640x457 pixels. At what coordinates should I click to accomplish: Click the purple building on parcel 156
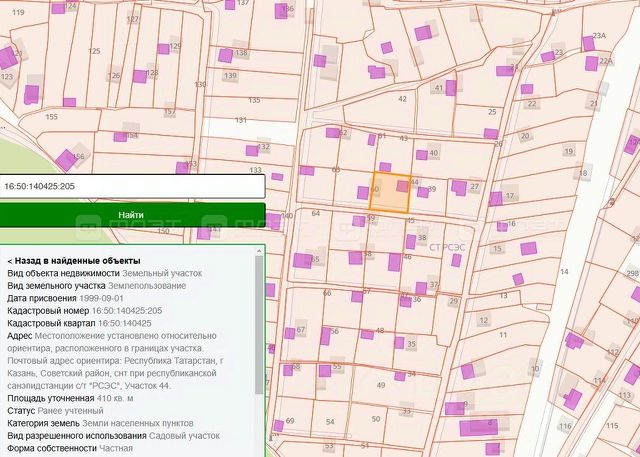(66, 160)
